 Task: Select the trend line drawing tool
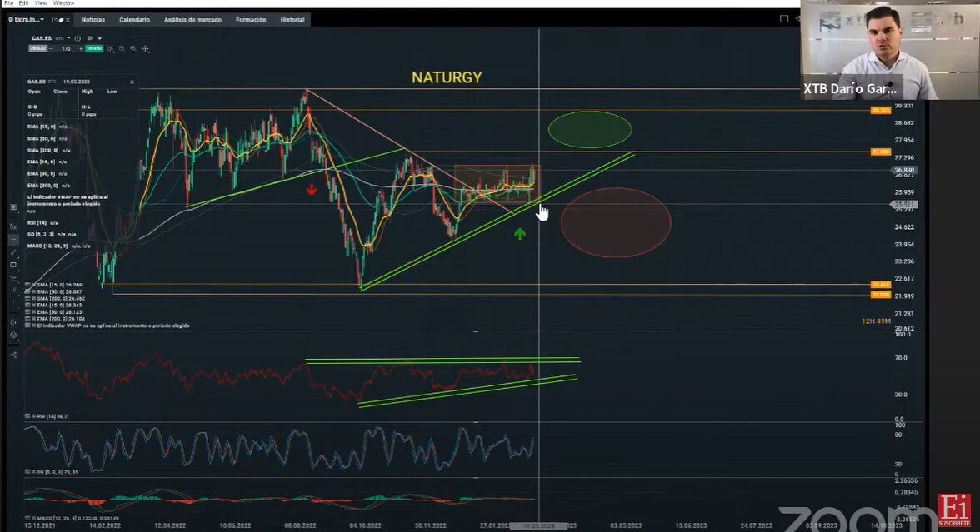tap(13, 252)
